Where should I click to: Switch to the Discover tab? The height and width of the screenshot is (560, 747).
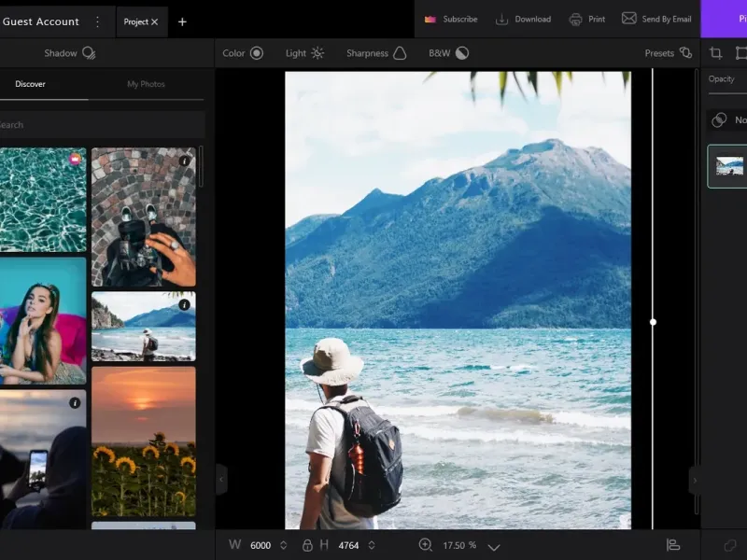tap(30, 84)
